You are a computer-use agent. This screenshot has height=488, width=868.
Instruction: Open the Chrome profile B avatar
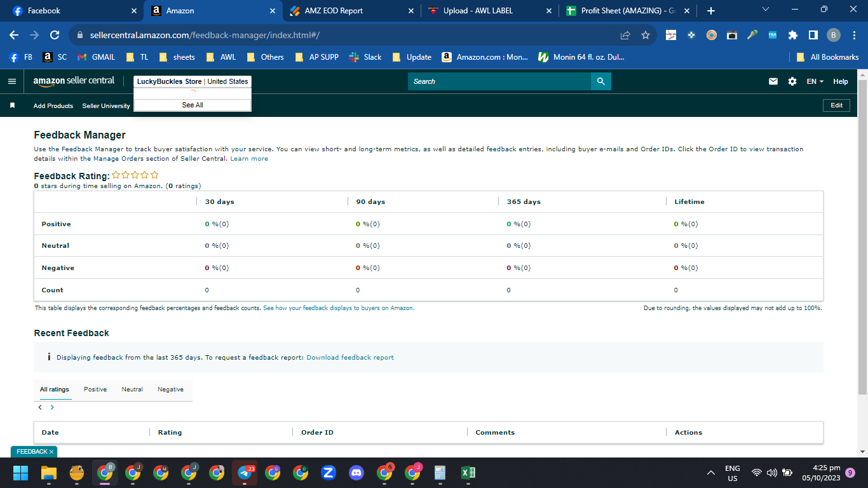tap(834, 35)
